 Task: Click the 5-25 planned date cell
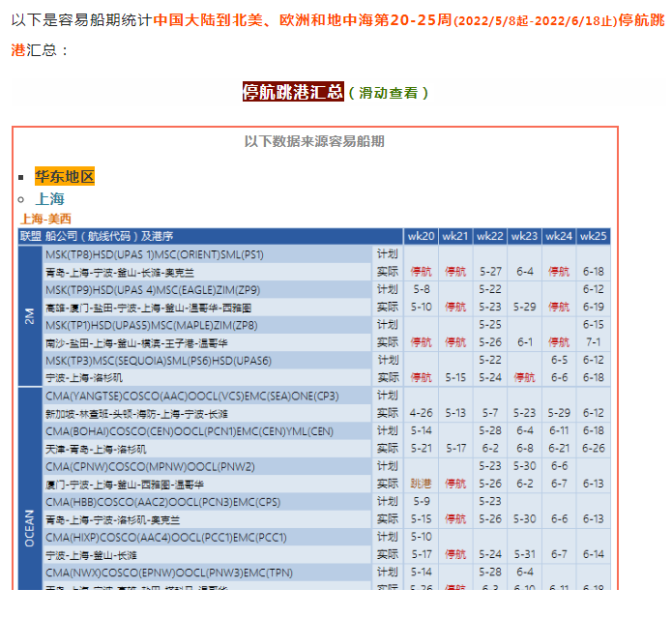pyautogui.click(x=490, y=324)
